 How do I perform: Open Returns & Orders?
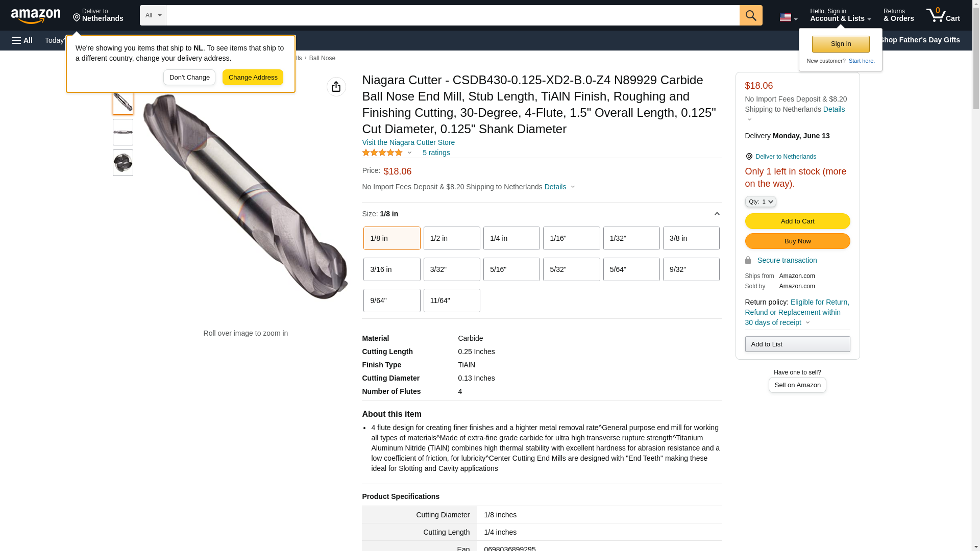click(898, 15)
